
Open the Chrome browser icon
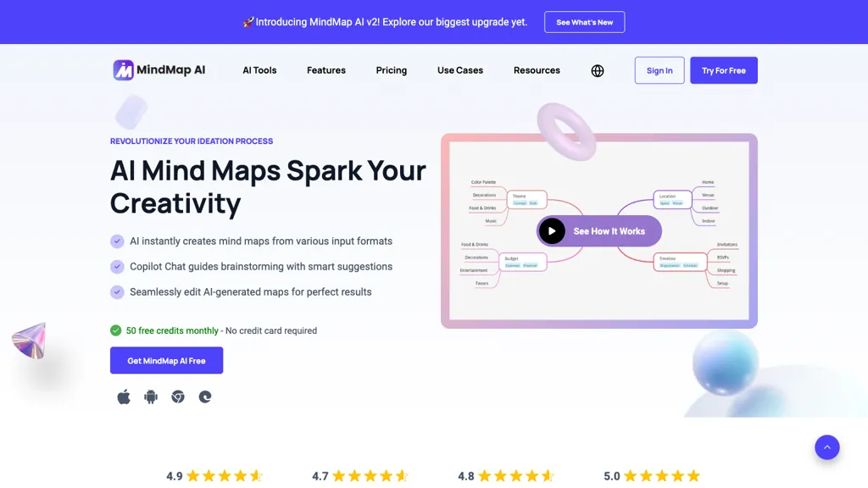click(x=178, y=396)
